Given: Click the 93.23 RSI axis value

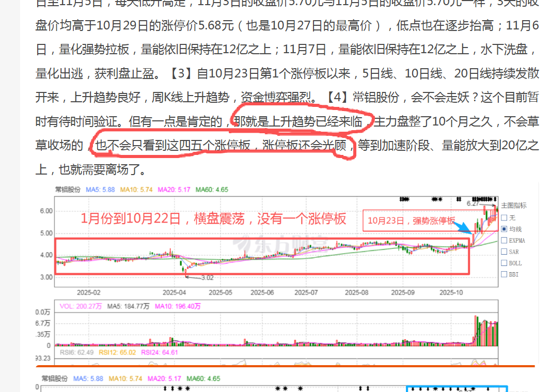Looking at the screenshot, I should 43,358.
